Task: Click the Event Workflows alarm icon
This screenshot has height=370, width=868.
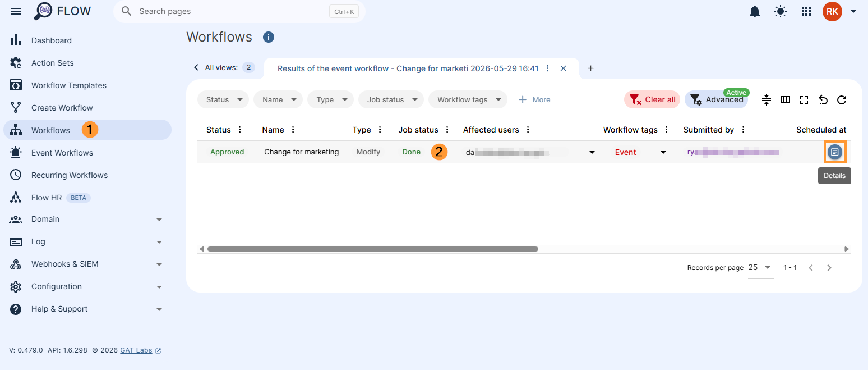Action: point(16,153)
